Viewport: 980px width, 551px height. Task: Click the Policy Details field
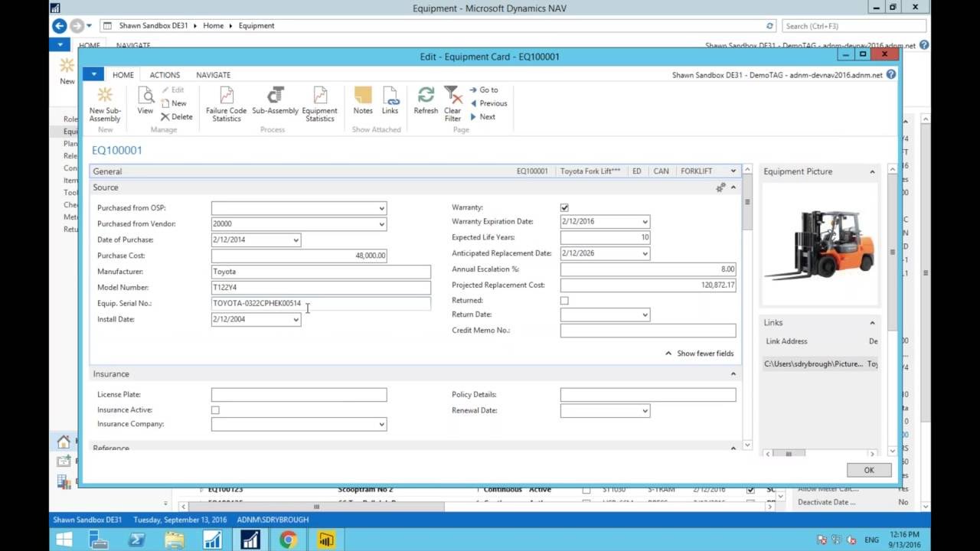coord(648,395)
